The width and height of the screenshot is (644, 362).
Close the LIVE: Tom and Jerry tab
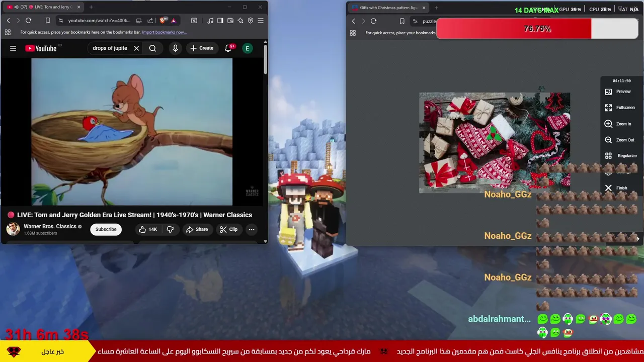tap(78, 7)
